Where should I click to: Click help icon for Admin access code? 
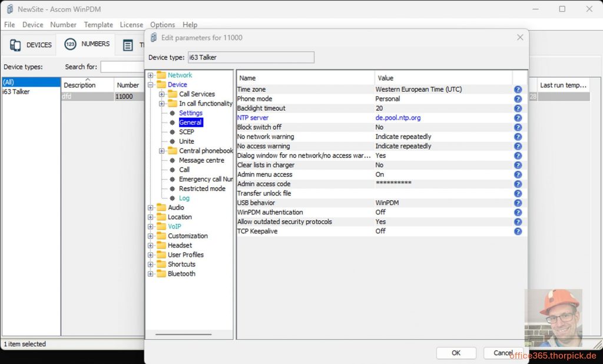[518, 184]
